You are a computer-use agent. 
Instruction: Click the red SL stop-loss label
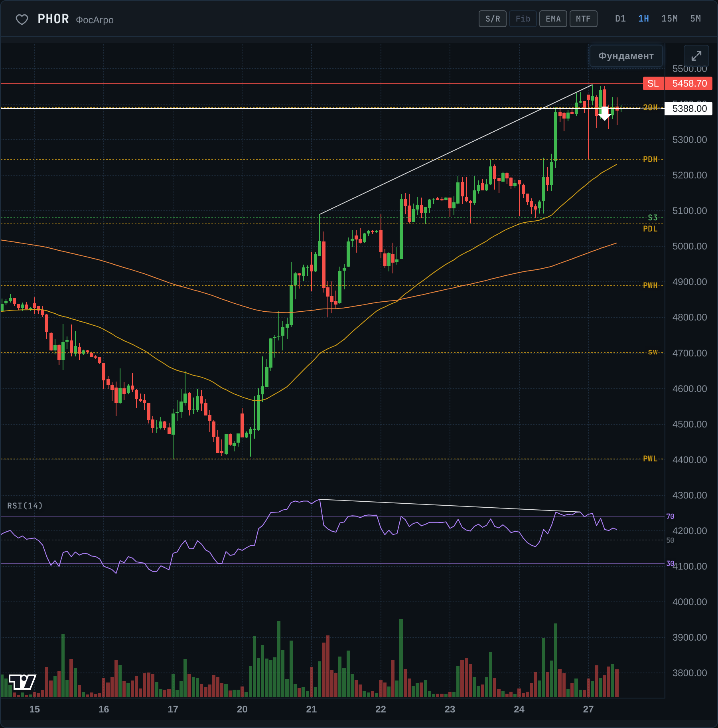coord(653,83)
